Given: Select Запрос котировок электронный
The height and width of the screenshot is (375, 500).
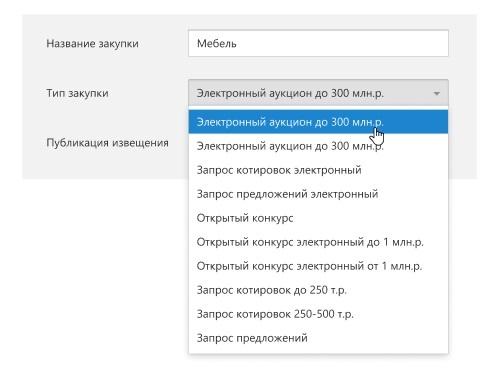Looking at the screenshot, I should 318,170.
